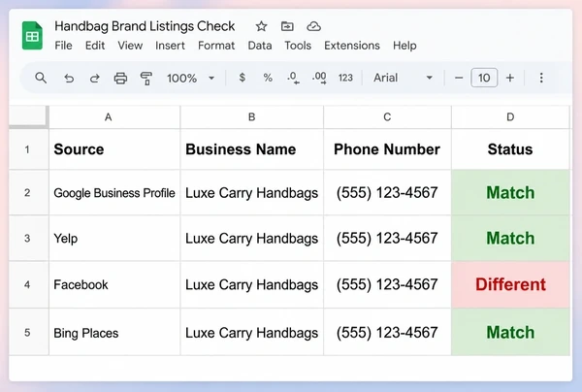Open the Insert menu
The width and height of the screenshot is (582, 392).
(170, 46)
